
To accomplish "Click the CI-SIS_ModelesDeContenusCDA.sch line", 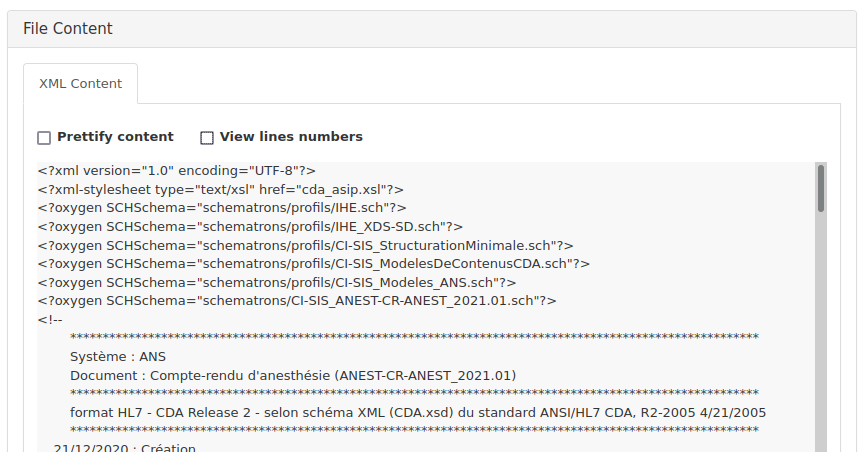I will click(314, 264).
